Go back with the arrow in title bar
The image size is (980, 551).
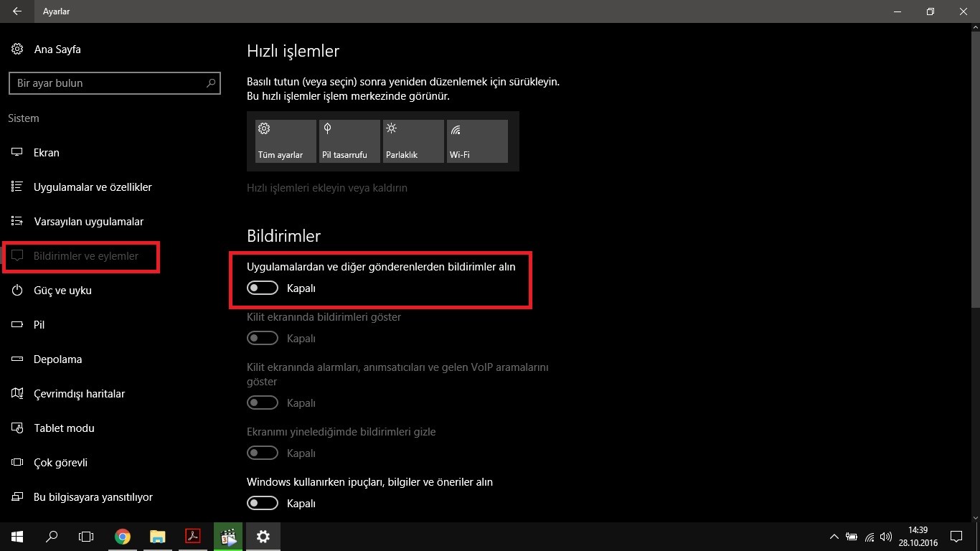17,11
